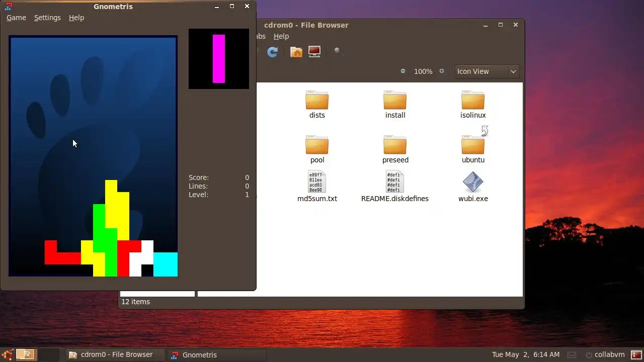644x362 pixels.
Task: Select the wubi.exe file
Action: pyautogui.click(x=473, y=187)
